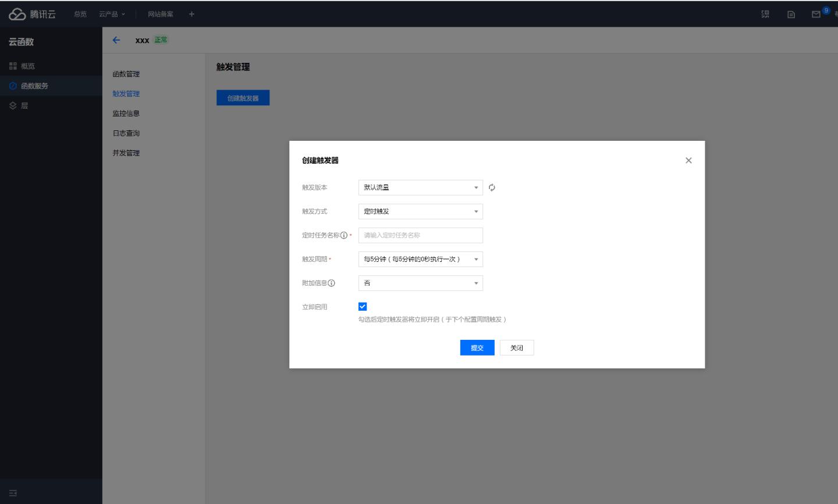Screen dimensions: 838x504
Task: Click the 关闭 button
Action: (x=516, y=347)
